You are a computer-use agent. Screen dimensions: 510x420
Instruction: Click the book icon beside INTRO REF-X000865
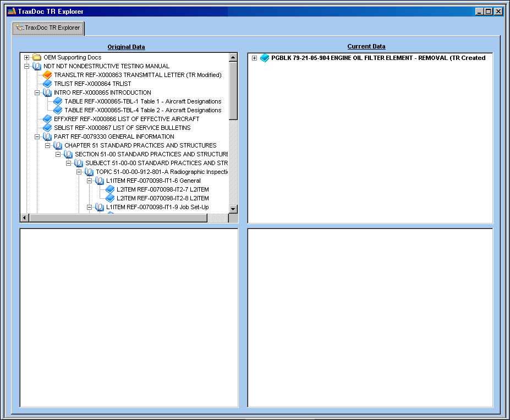tap(47, 92)
